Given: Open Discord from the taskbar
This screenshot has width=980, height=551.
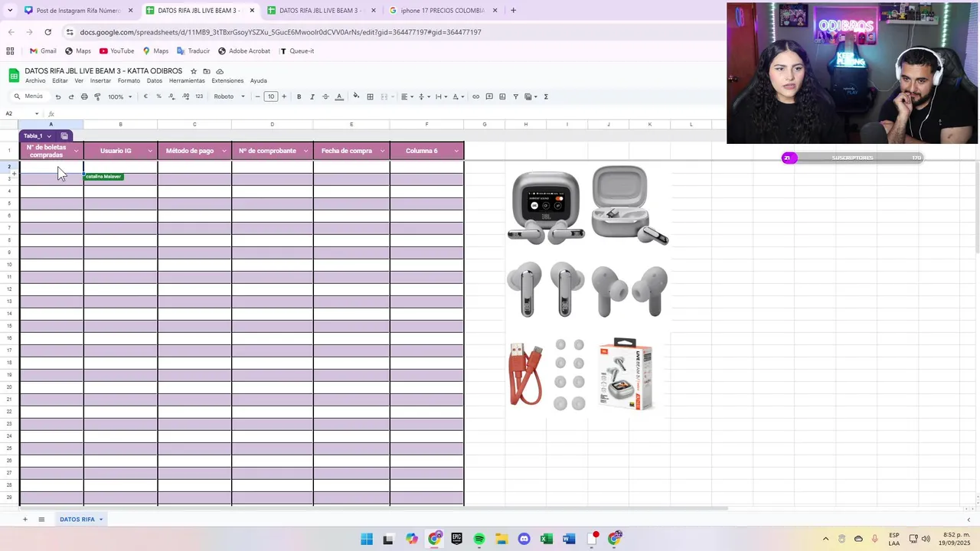Looking at the screenshot, I should pos(524,540).
